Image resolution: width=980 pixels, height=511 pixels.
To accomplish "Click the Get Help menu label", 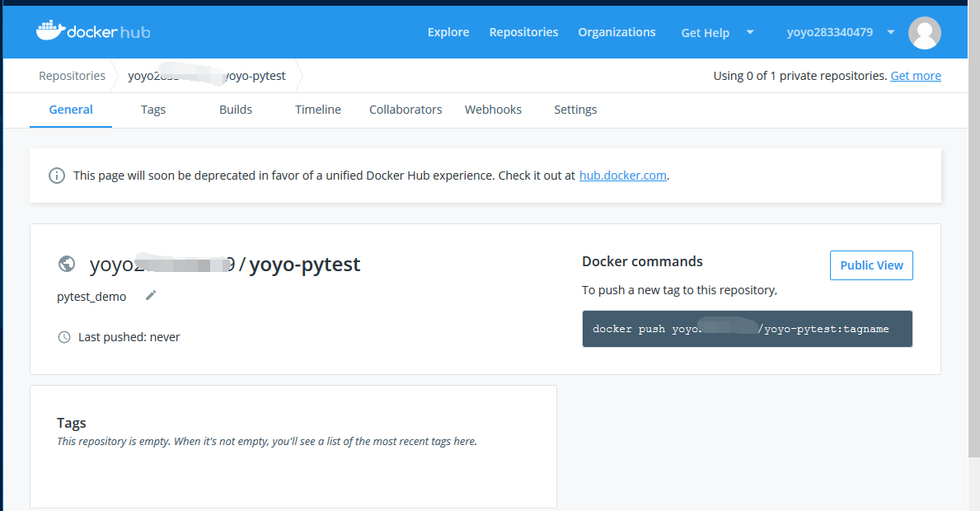I will 705,32.
